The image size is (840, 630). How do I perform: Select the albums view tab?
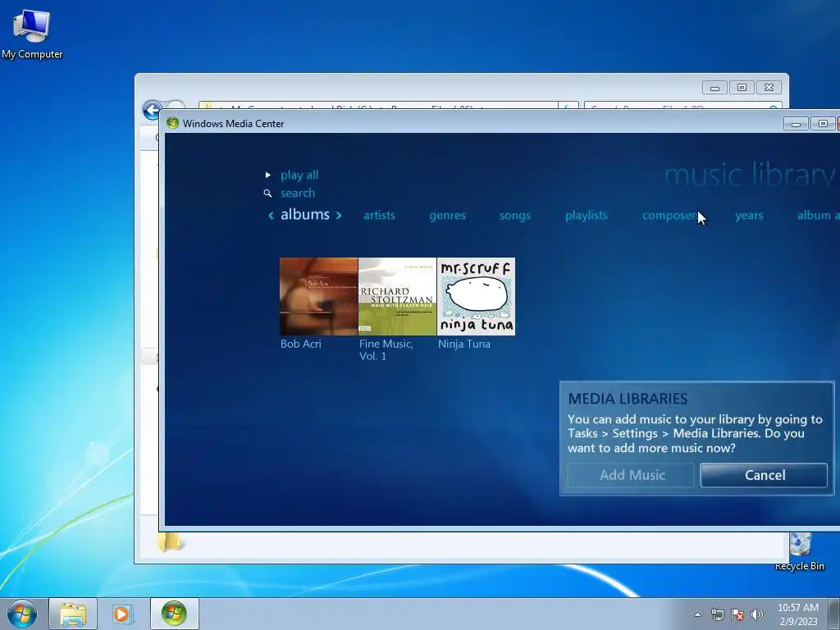[x=305, y=214]
